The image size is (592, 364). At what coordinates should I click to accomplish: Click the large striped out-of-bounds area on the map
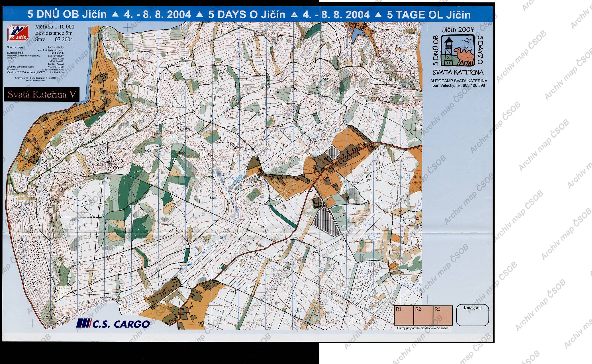[x=326, y=222]
